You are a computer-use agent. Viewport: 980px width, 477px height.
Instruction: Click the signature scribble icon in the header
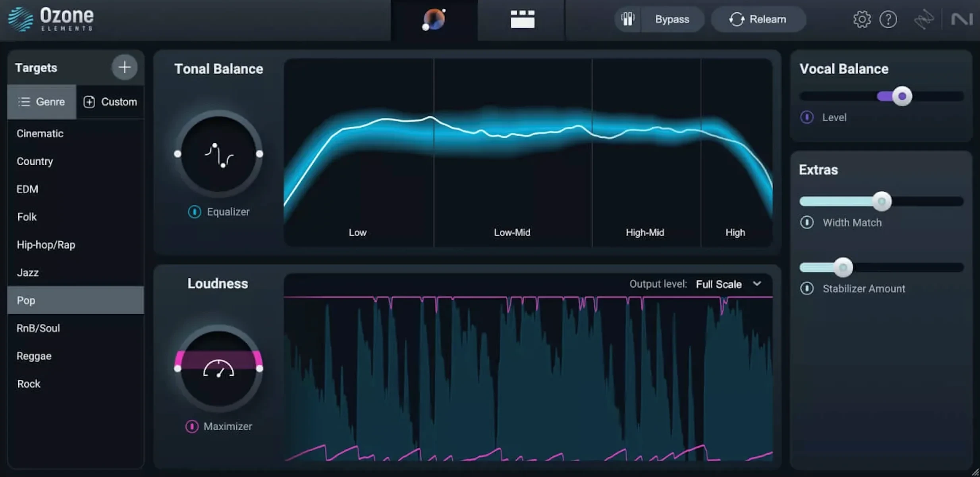(x=924, y=19)
